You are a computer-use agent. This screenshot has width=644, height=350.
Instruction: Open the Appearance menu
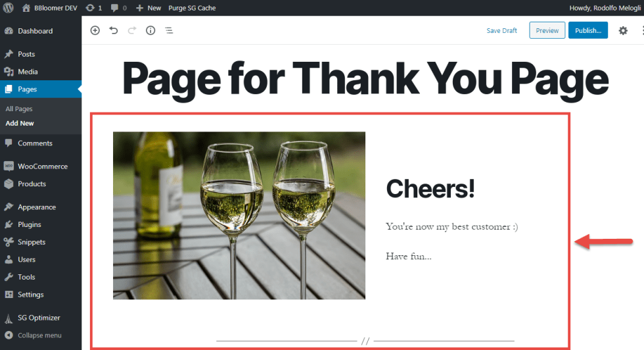click(37, 207)
